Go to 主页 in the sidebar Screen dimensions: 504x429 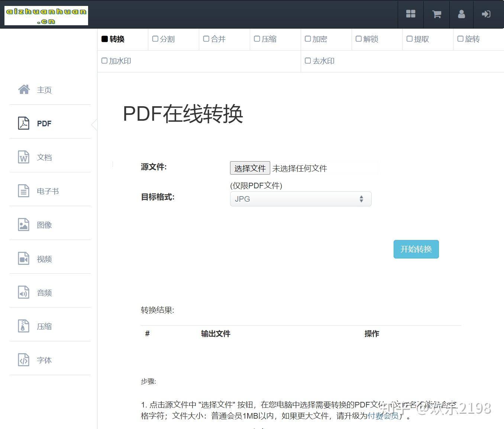pyautogui.click(x=44, y=90)
